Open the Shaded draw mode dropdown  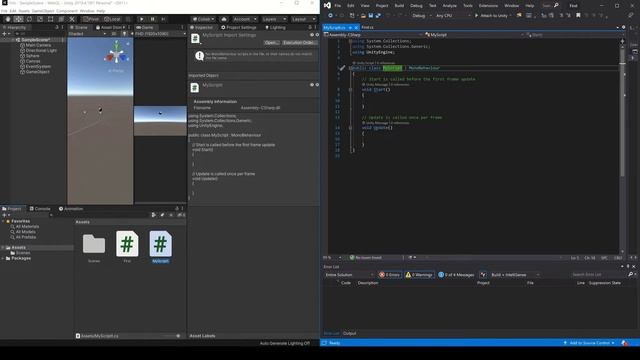point(87,34)
